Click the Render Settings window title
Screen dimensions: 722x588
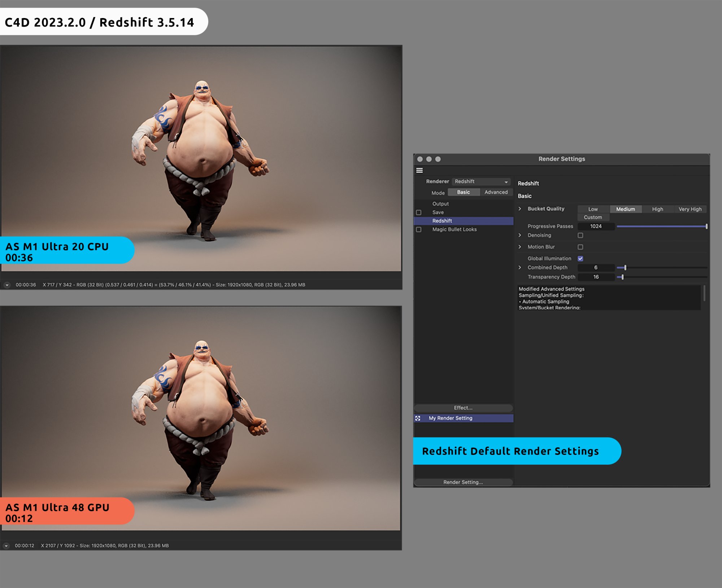[562, 159]
